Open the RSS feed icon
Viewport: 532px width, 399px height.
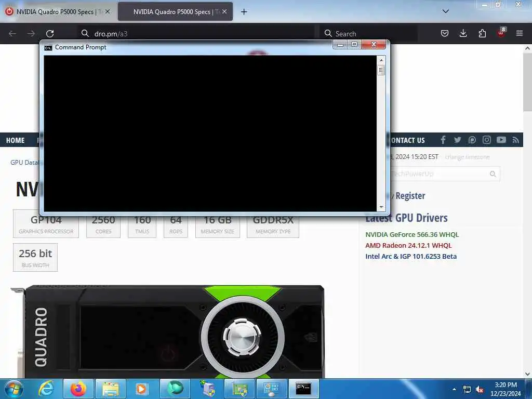coord(516,140)
